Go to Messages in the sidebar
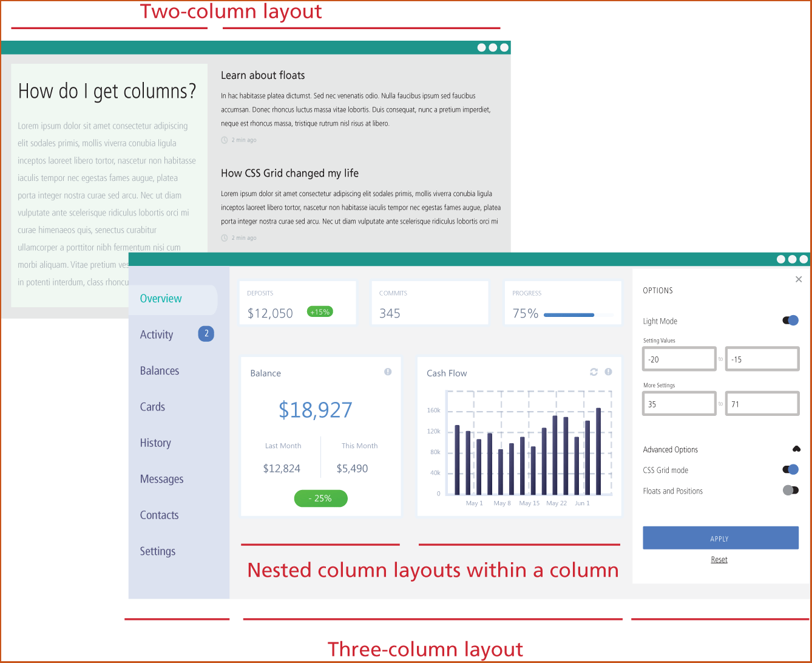This screenshot has height=663, width=812. point(161,479)
